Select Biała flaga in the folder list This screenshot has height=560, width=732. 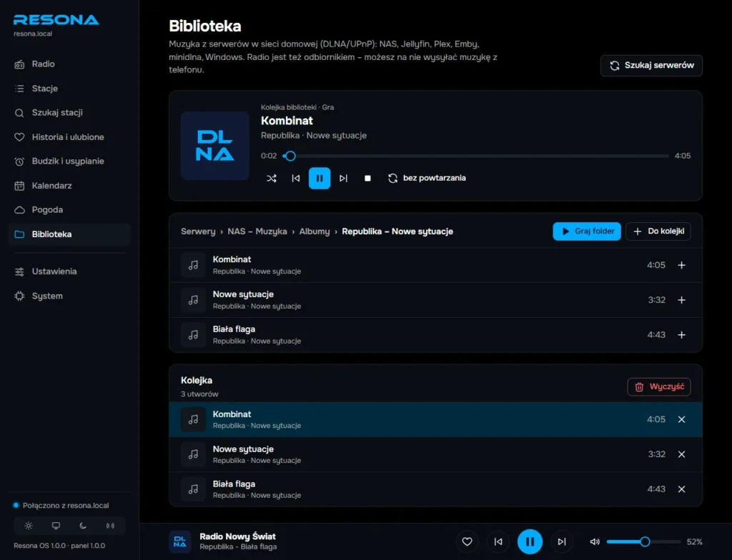(x=435, y=335)
